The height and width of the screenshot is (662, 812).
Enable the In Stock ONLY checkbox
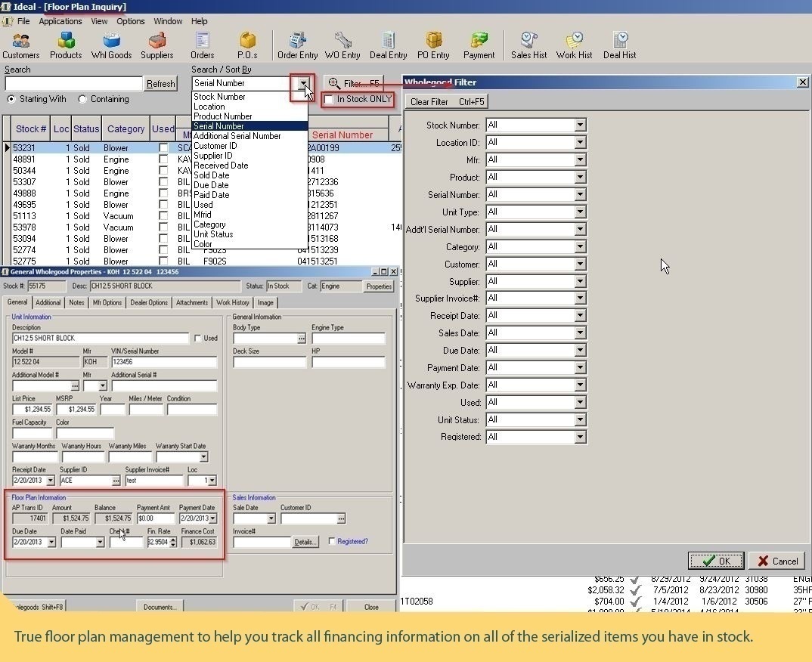click(329, 100)
